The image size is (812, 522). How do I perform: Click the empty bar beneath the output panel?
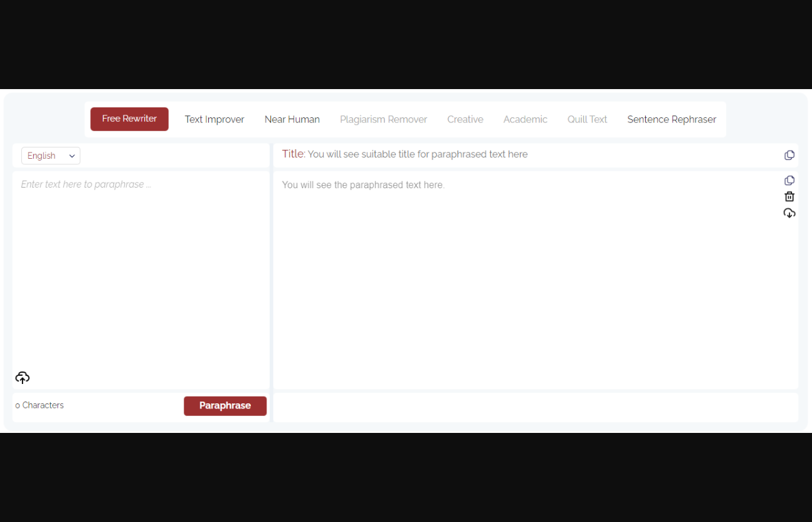click(x=535, y=407)
